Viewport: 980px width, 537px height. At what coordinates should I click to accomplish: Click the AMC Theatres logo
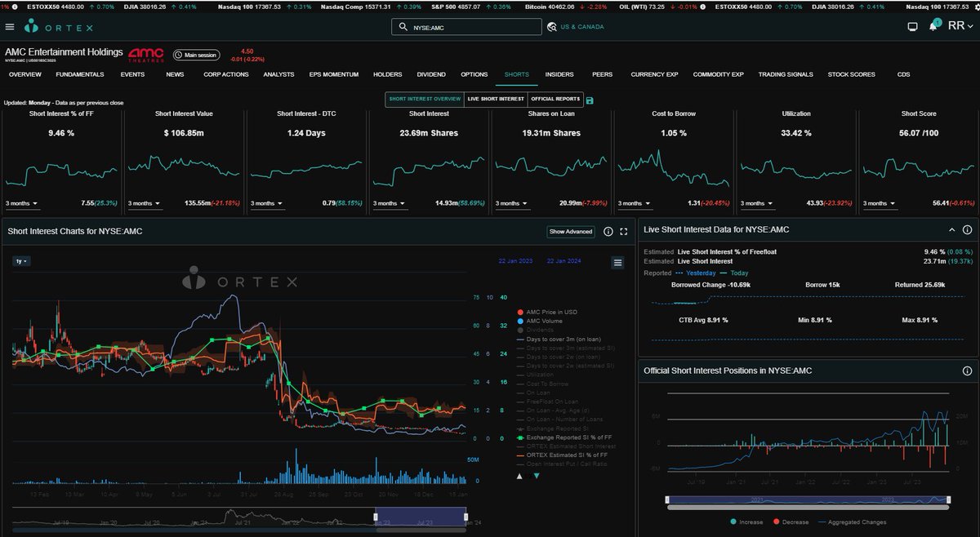146,55
